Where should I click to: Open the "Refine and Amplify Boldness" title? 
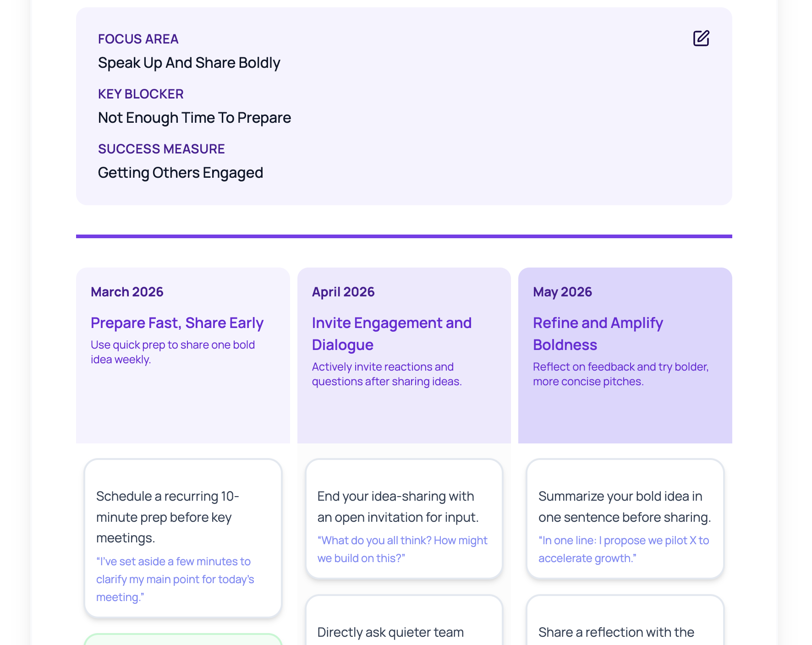click(598, 333)
